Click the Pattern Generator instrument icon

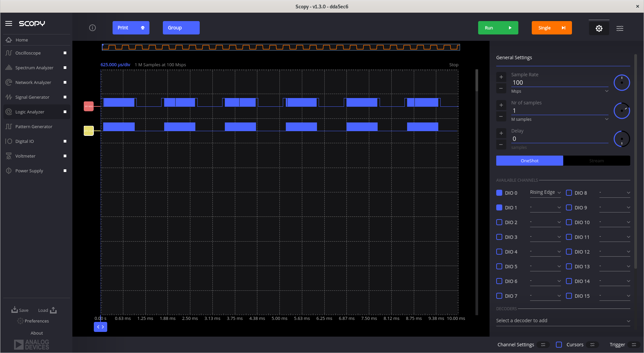9,126
